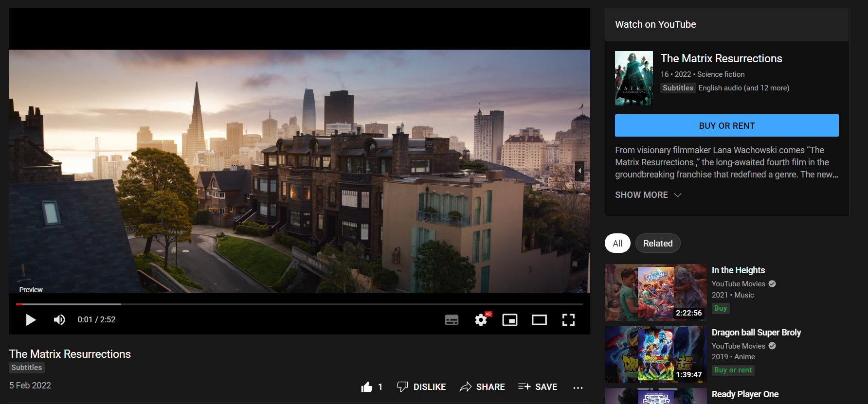Play the Matrix Resurrections preview
868x404 pixels.
[x=31, y=320]
